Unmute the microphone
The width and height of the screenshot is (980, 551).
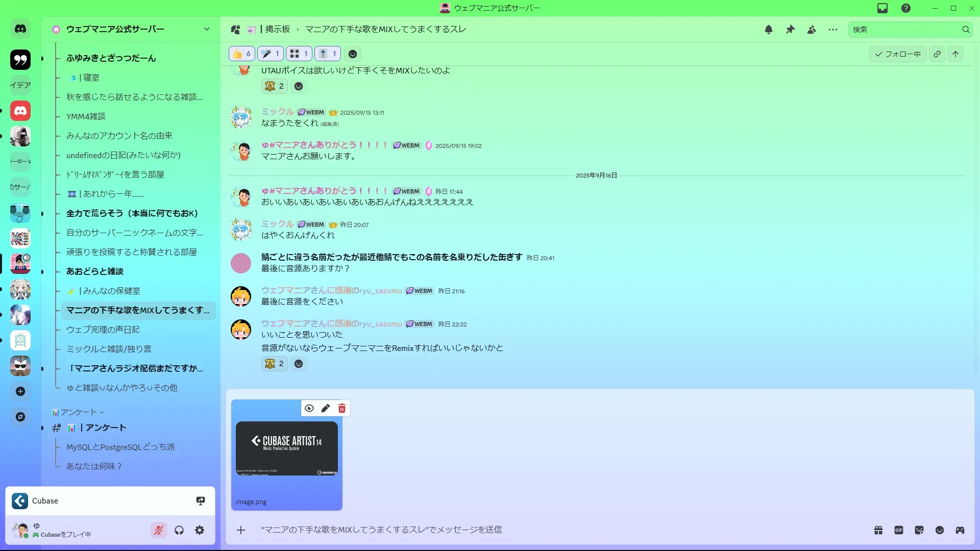[159, 530]
